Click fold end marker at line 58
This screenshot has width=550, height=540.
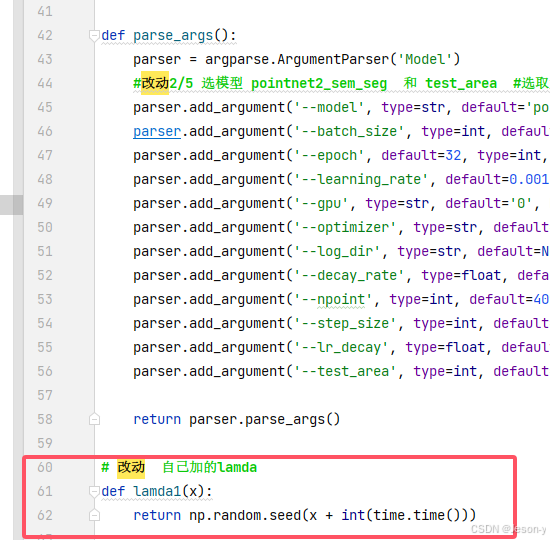coord(94,419)
